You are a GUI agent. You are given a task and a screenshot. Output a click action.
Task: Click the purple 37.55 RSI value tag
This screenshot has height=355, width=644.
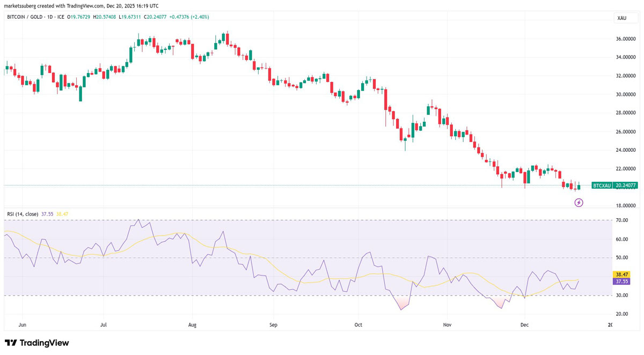coord(622,281)
